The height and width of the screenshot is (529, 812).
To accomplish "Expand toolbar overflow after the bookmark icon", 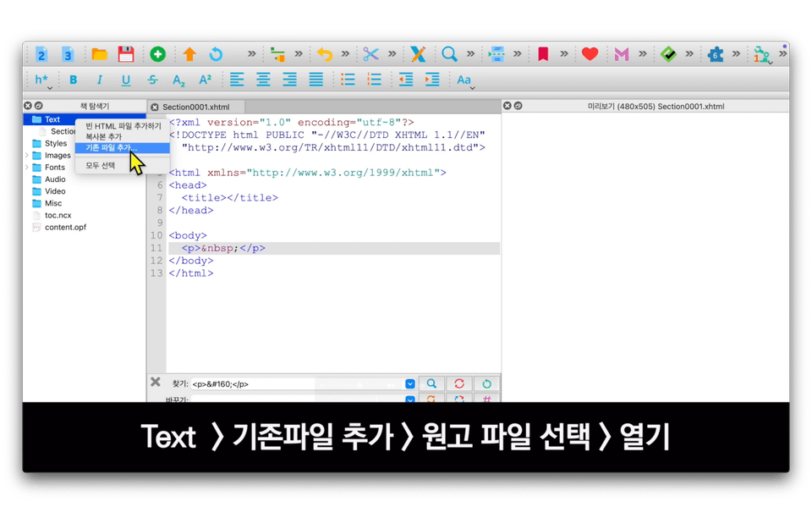I will coord(564,54).
